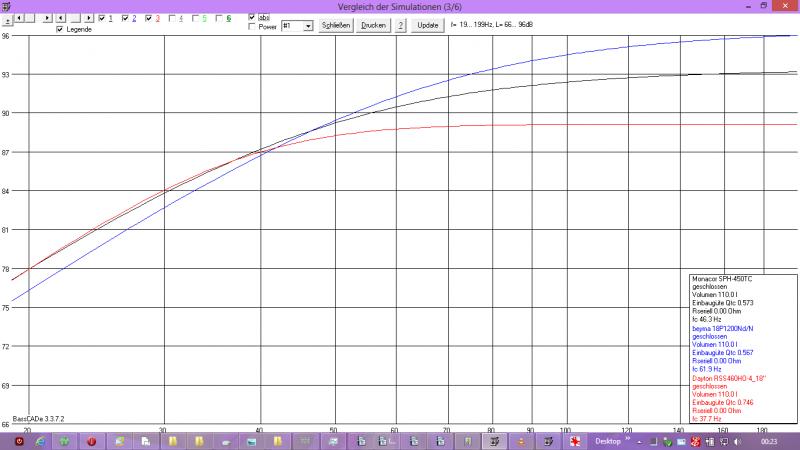Uncheck blue simulation curve 2 checkbox
The width and height of the screenshot is (800, 450).
click(x=125, y=18)
